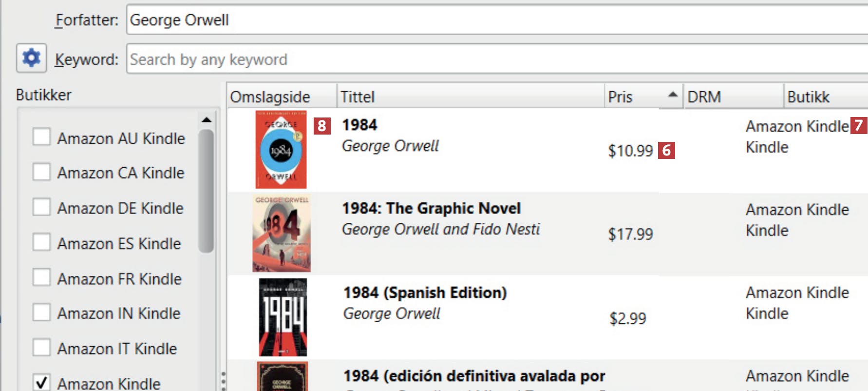Click the Omslagside column header
Screen dimensions: 868x391
(x=281, y=97)
